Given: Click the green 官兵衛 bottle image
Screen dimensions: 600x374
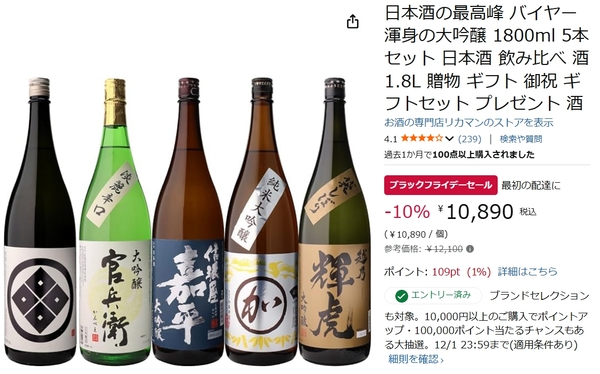Looking at the screenshot, I should 115,221.
